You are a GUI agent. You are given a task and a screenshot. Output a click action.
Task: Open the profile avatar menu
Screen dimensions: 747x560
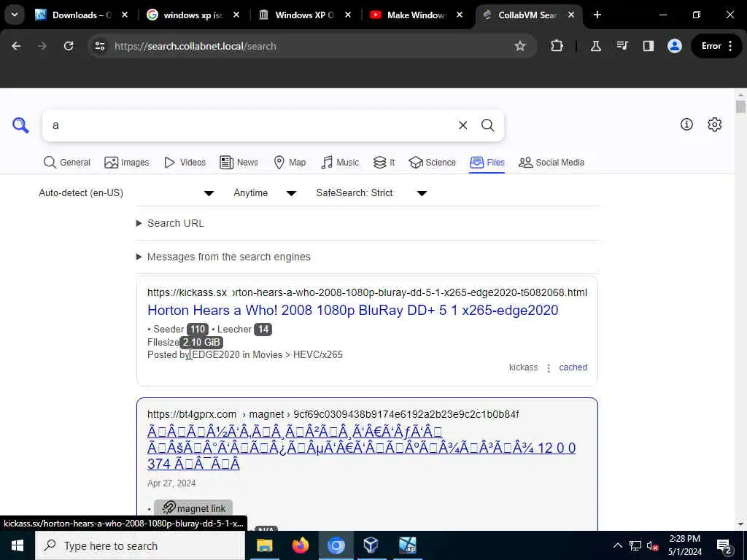click(674, 46)
